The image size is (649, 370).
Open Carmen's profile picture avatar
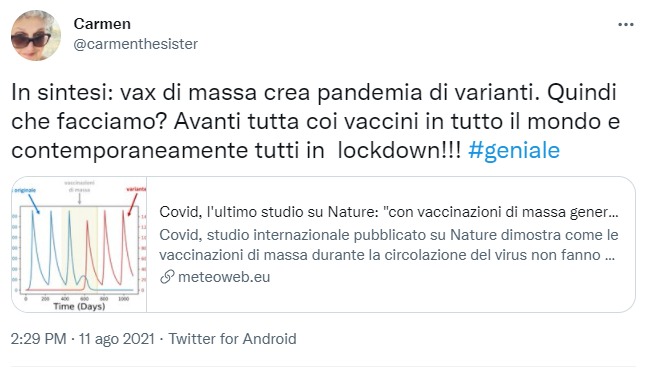[36, 36]
